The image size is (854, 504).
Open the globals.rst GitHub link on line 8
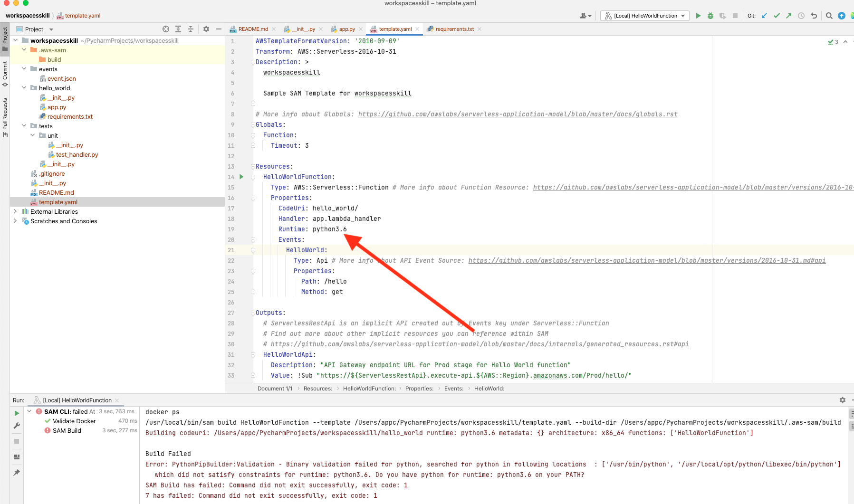(x=518, y=114)
